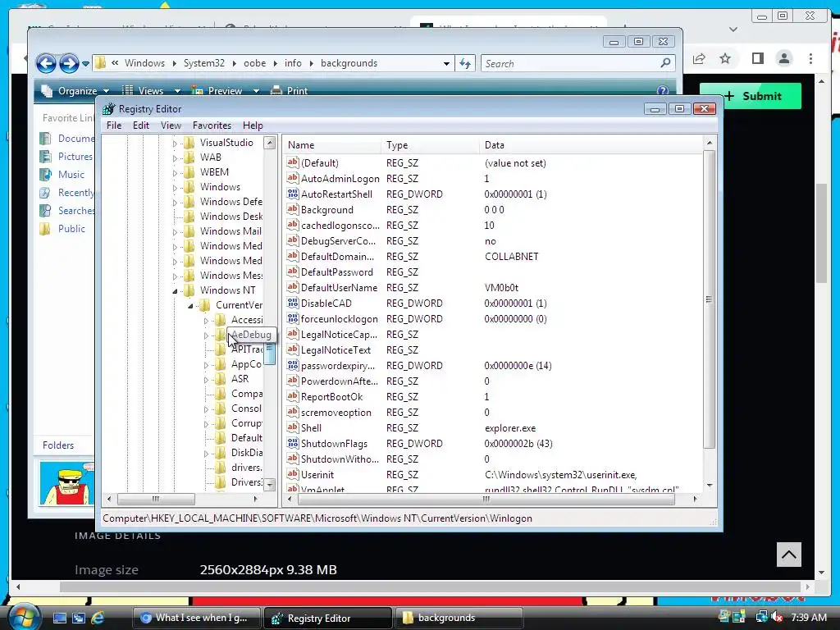Open the File menu in Registry Editor
Image resolution: width=840 pixels, height=630 pixels.
113,126
